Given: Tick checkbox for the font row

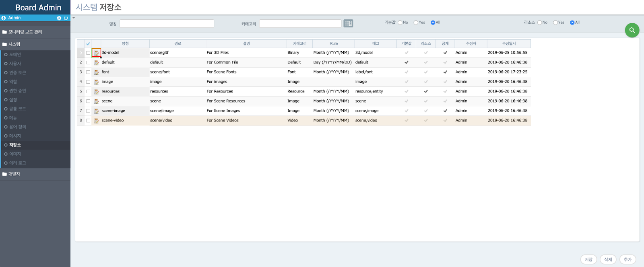Looking at the screenshot, I should coord(88,72).
